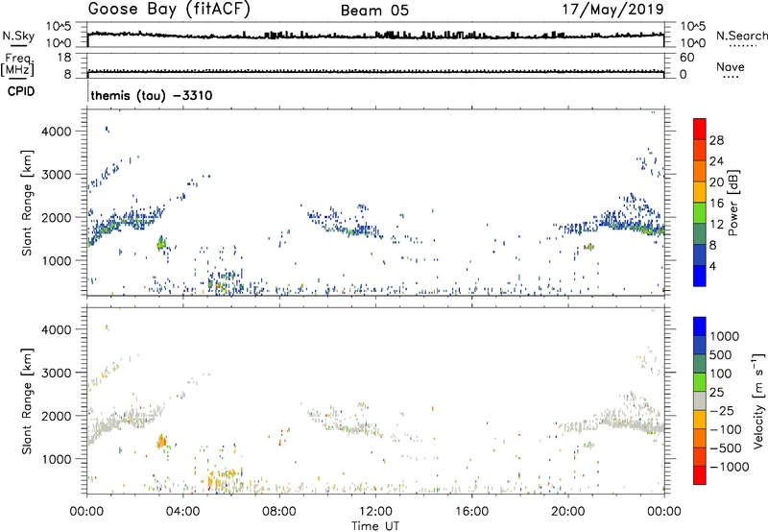Select the "24" power colorbar label
The height and width of the screenshot is (532, 768).
(716, 161)
